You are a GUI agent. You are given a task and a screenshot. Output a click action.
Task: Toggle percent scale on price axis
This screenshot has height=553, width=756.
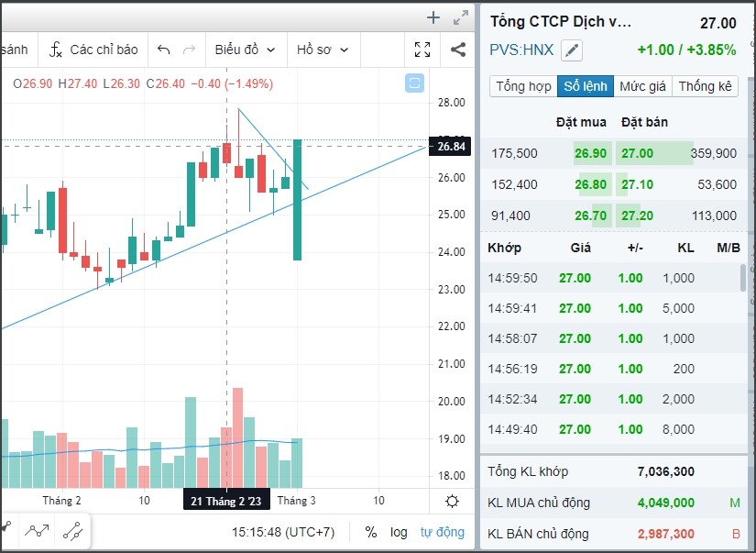[x=370, y=532]
